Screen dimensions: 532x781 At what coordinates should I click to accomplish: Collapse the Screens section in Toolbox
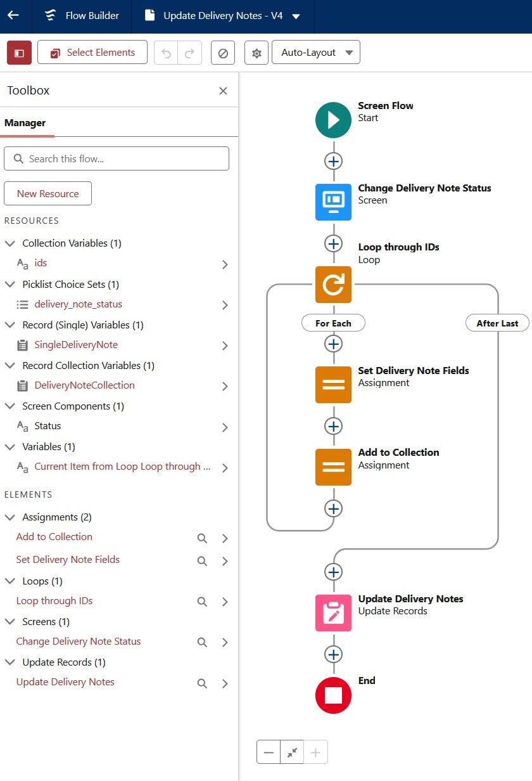click(10, 621)
